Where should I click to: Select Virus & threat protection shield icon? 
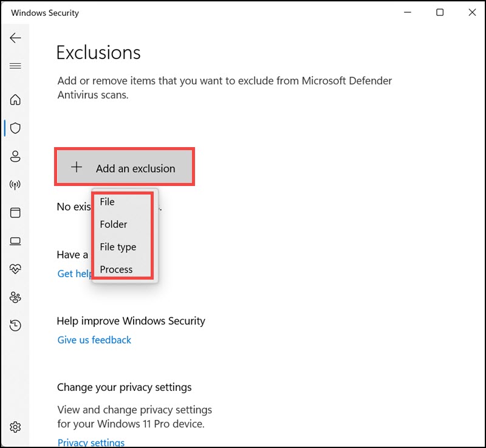coord(15,128)
